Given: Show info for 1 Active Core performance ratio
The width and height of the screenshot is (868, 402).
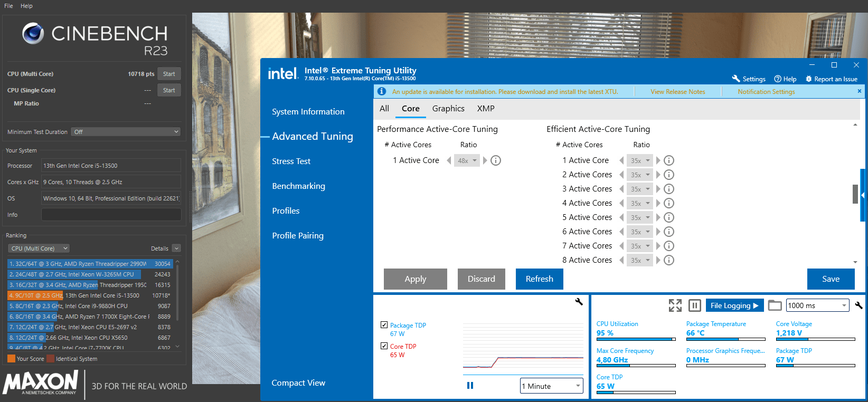Looking at the screenshot, I should pos(496,160).
